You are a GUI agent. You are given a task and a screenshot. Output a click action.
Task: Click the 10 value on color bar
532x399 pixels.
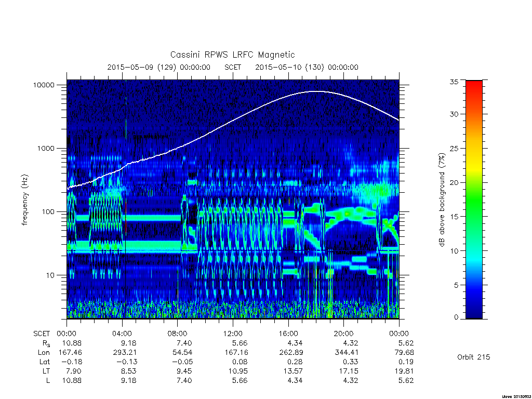click(x=454, y=251)
